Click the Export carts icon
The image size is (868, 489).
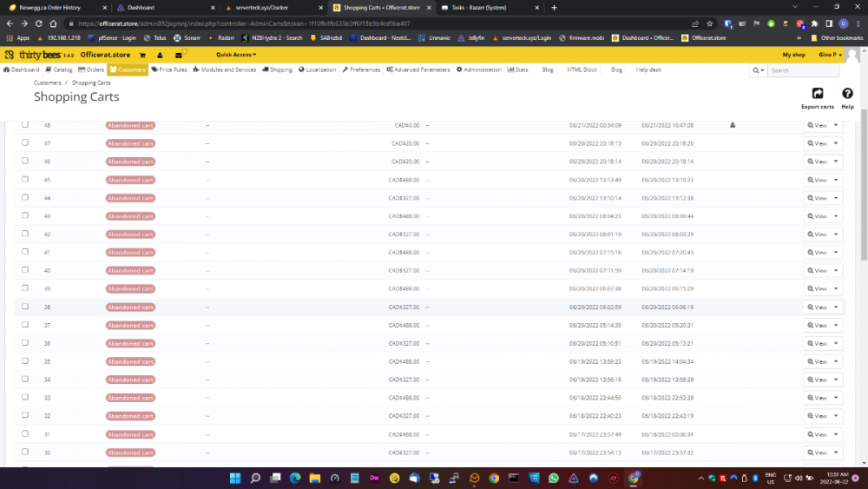[x=817, y=95]
